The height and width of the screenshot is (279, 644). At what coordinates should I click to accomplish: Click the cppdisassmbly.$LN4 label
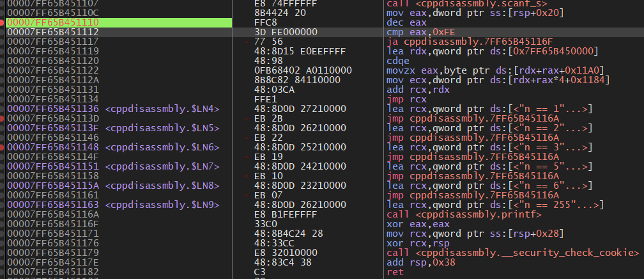162,109
